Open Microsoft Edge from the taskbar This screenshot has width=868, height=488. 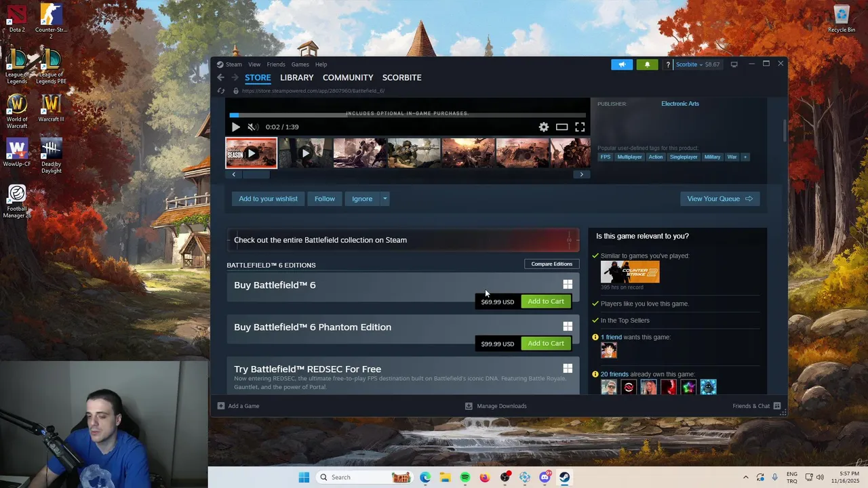click(425, 477)
